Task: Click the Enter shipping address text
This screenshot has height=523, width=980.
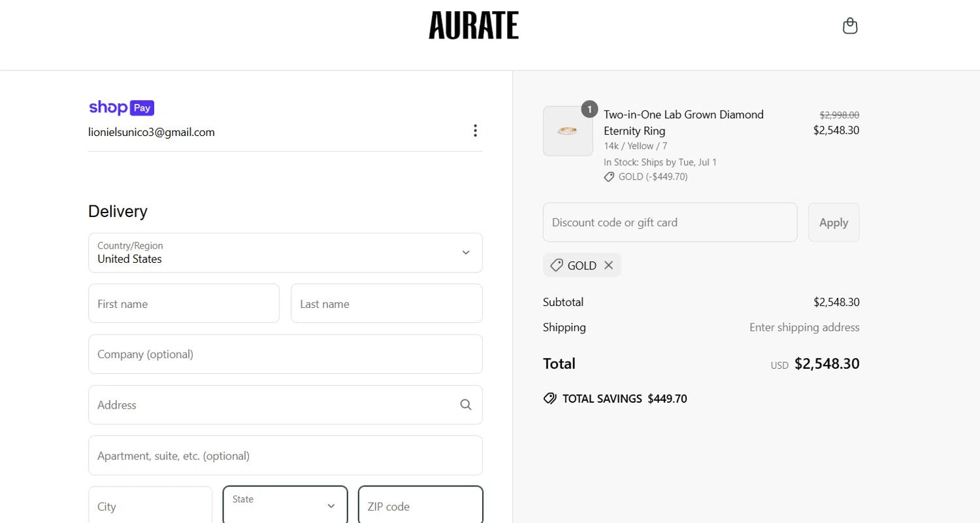Action: [804, 328]
